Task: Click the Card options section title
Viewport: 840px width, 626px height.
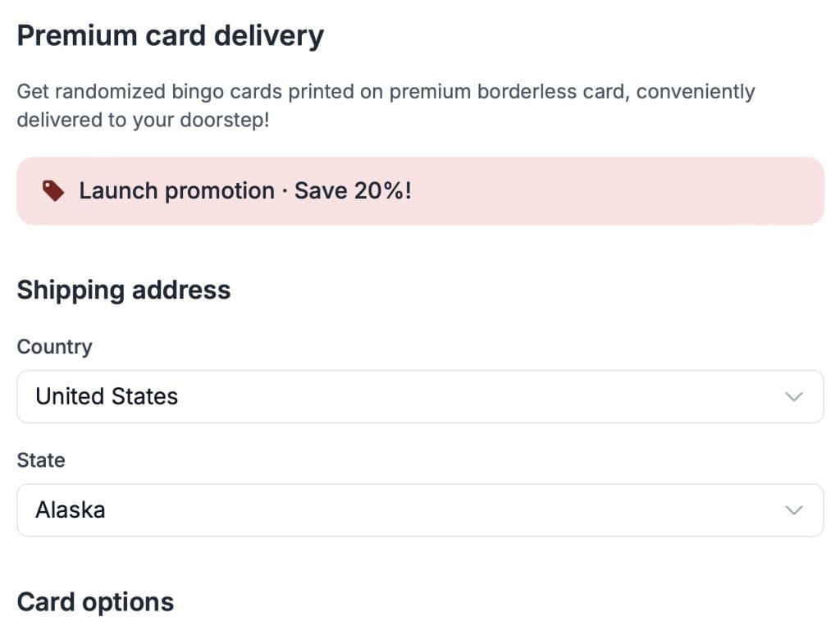Action: point(95,601)
